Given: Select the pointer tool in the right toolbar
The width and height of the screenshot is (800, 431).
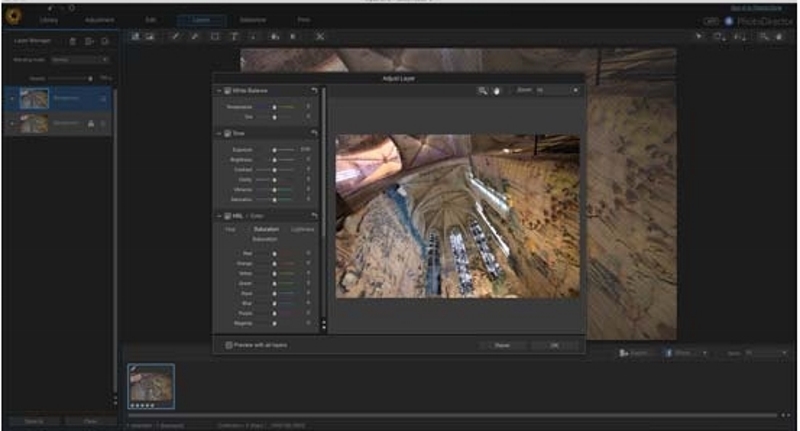Looking at the screenshot, I should [x=699, y=36].
